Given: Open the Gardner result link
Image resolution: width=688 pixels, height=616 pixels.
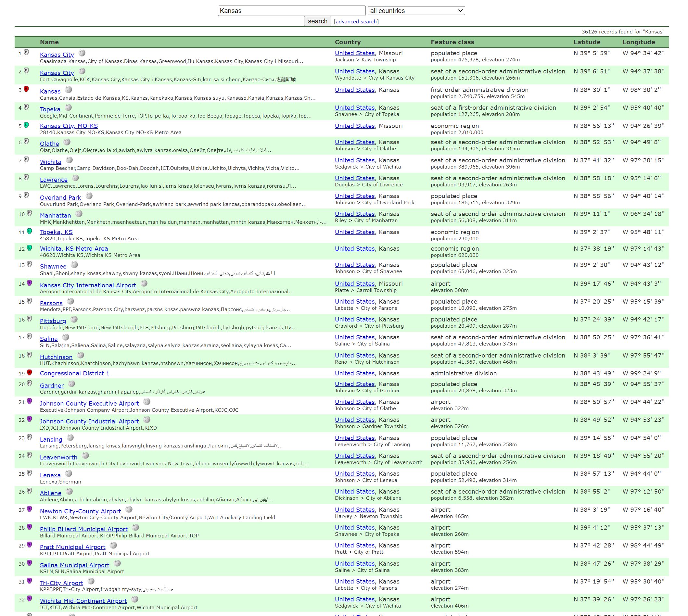Looking at the screenshot, I should point(51,385).
